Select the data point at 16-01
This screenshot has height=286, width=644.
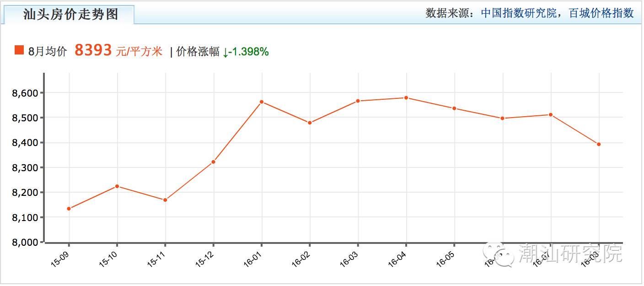coord(261,101)
